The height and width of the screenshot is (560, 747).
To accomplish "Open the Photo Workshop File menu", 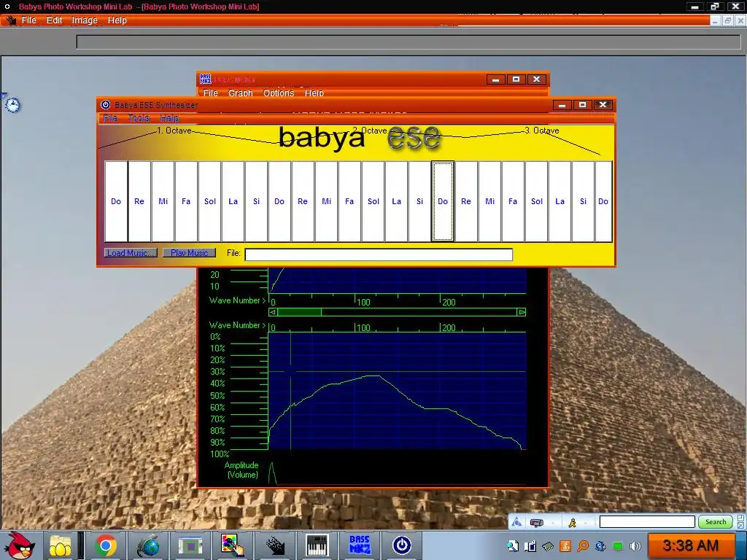I will pyautogui.click(x=28, y=20).
